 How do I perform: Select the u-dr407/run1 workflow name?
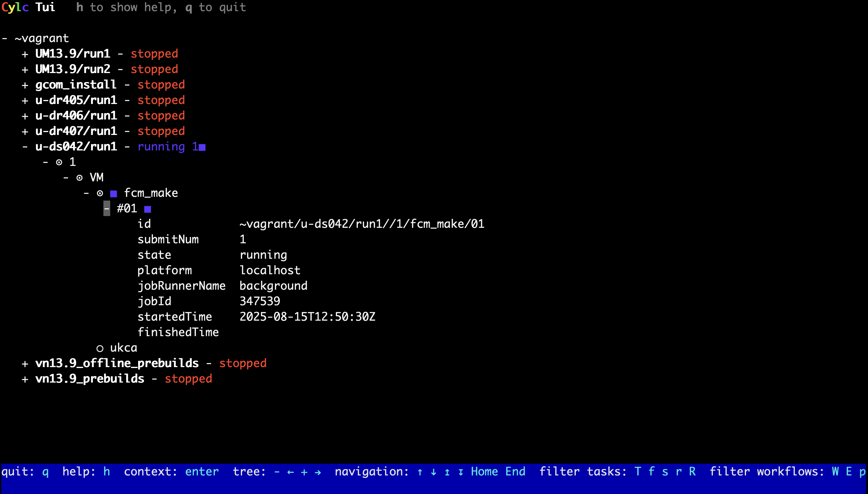(76, 131)
